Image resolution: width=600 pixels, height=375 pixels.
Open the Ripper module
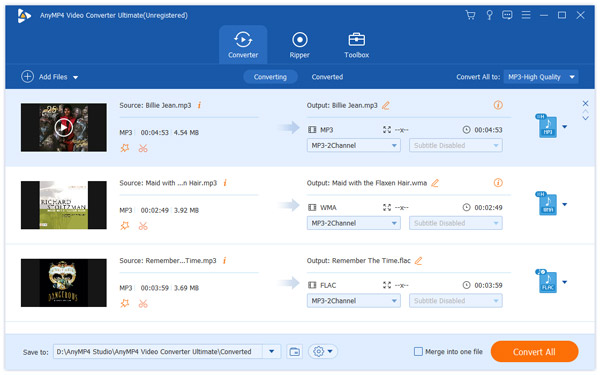(x=299, y=45)
